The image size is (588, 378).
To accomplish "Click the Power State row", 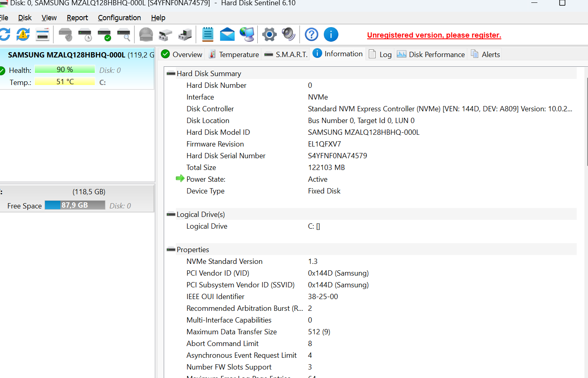I will (x=206, y=179).
